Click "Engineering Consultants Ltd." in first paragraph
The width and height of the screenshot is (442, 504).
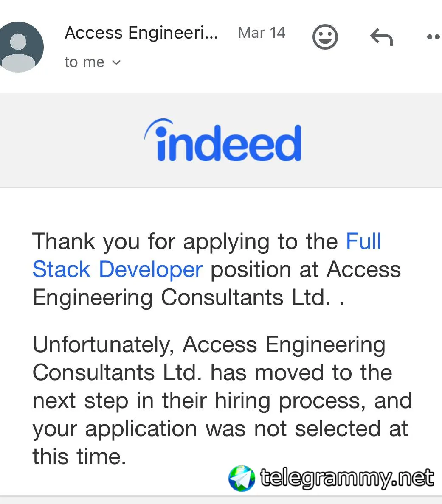coord(181,298)
